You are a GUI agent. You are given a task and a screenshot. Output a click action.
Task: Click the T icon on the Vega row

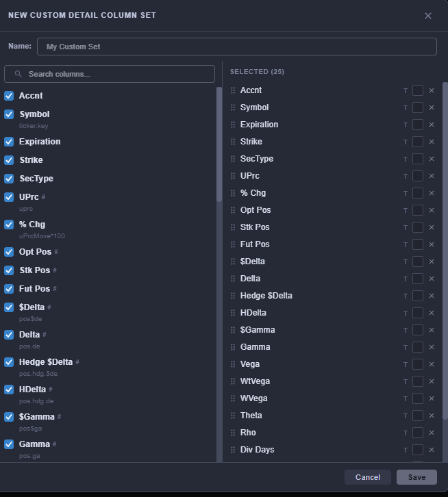[406, 364]
